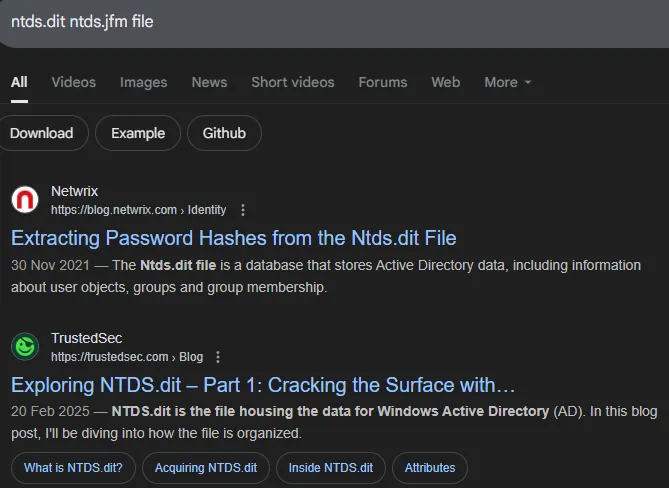
Task: Select the Example suggestion chip
Action: coord(138,133)
